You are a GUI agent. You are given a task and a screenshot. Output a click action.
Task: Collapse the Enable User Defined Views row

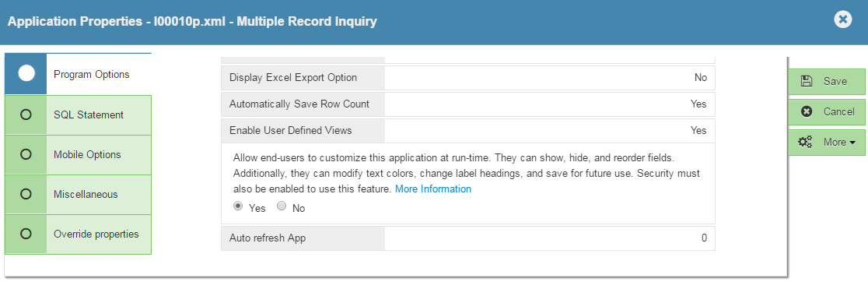[467, 131]
